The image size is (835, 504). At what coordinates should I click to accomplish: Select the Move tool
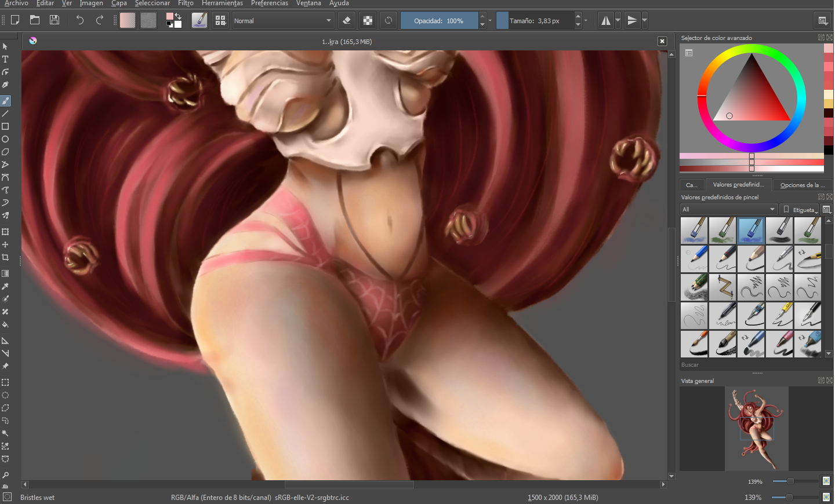pyautogui.click(x=5, y=244)
